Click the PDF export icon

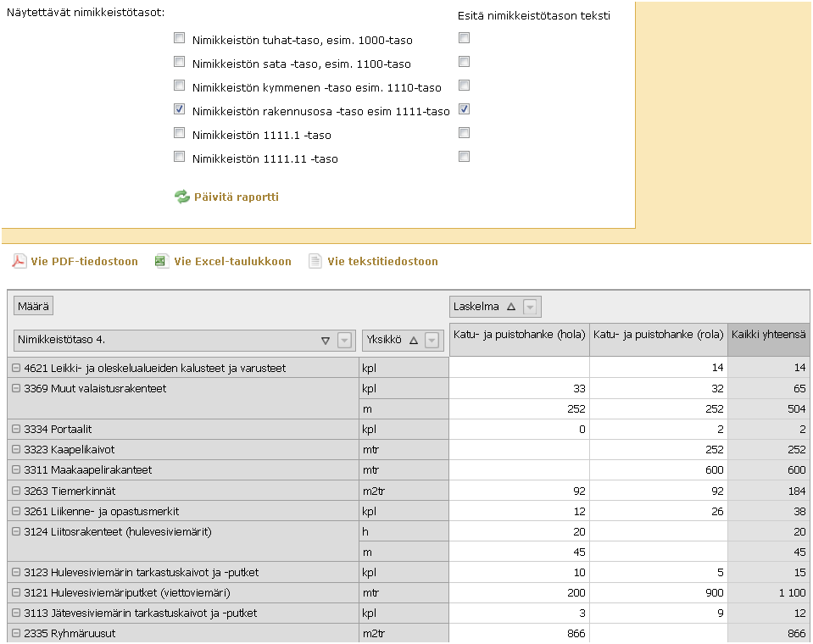19,262
